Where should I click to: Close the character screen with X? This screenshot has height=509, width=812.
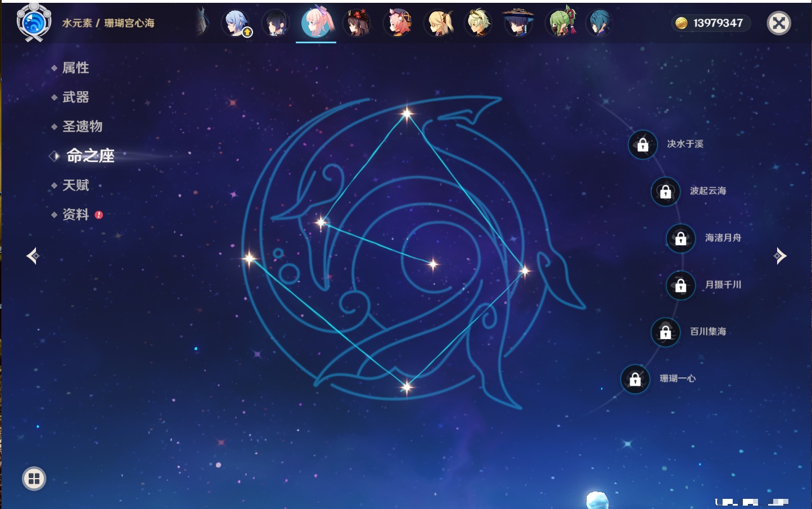click(779, 23)
